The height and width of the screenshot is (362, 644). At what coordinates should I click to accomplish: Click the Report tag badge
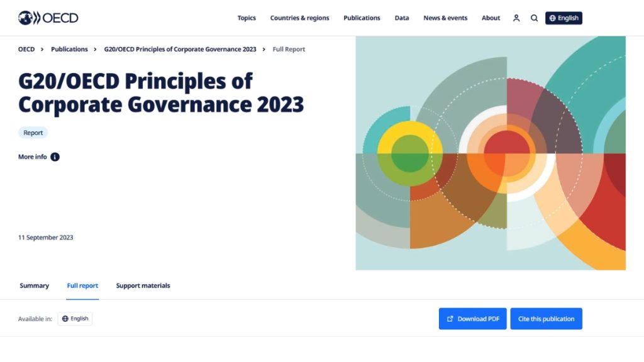point(33,133)
